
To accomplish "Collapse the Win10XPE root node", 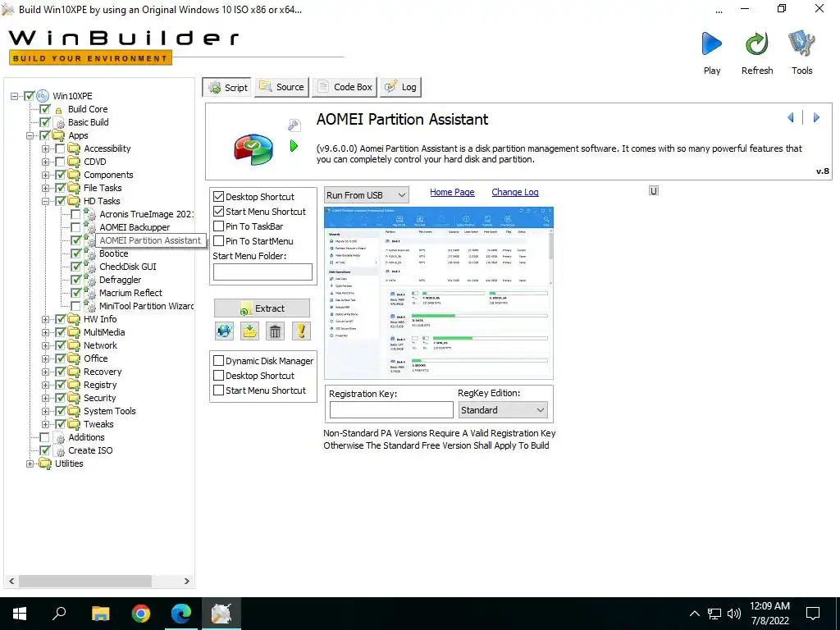I will tap(14, 97).
